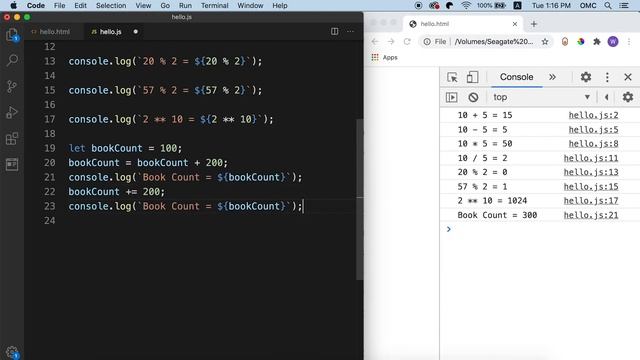Open the Chrome profile avatar
Viewport: 640px width, 360px height.
(x=613, y=42)
